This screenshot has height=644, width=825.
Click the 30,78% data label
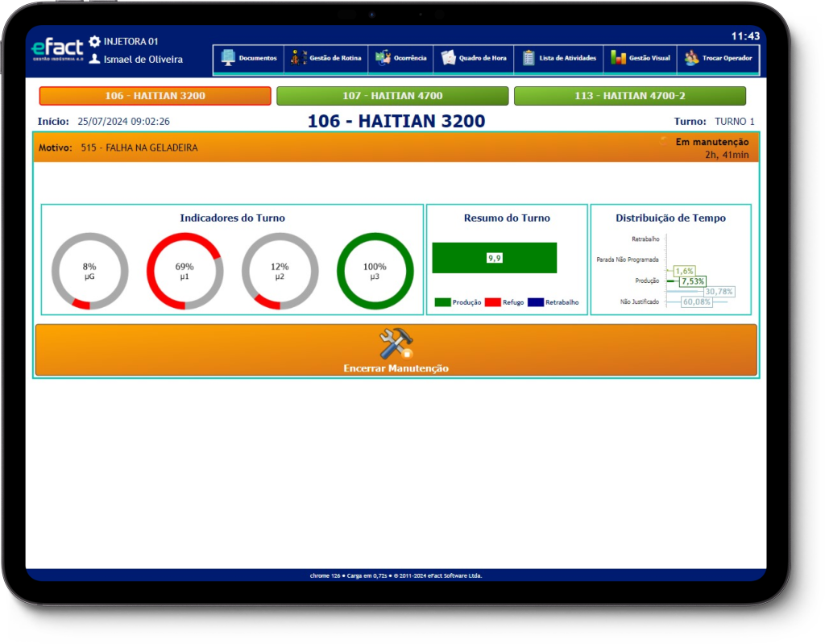pos(719,291)
